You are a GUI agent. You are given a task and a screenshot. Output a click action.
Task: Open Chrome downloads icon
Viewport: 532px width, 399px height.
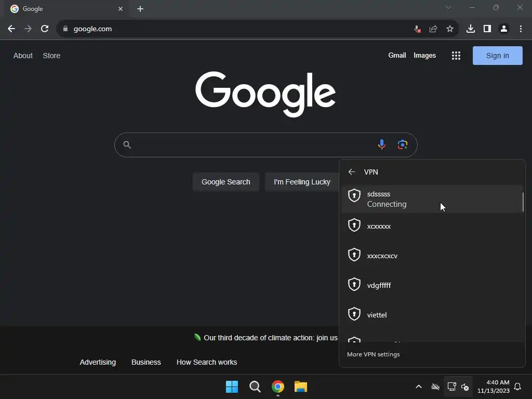coord(471,29)
